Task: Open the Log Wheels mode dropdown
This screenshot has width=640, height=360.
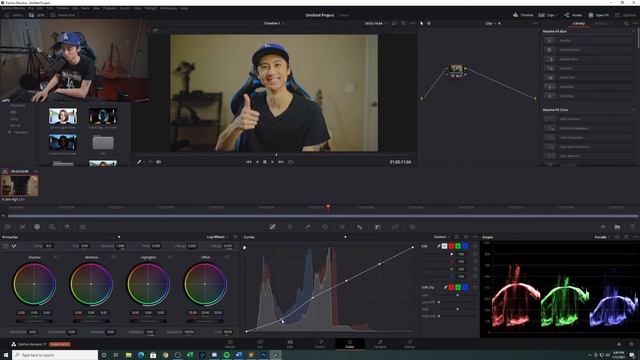Action: coord(217,237)
